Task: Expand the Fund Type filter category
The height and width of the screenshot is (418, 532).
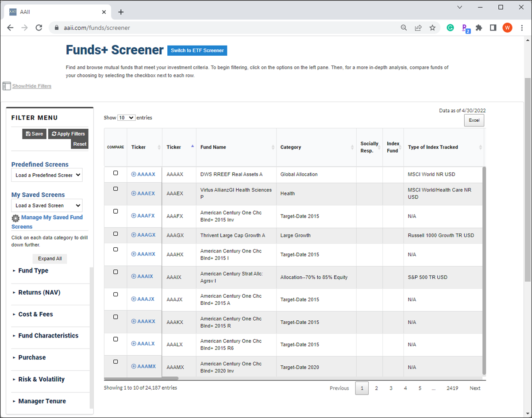Action: (33, 271)
